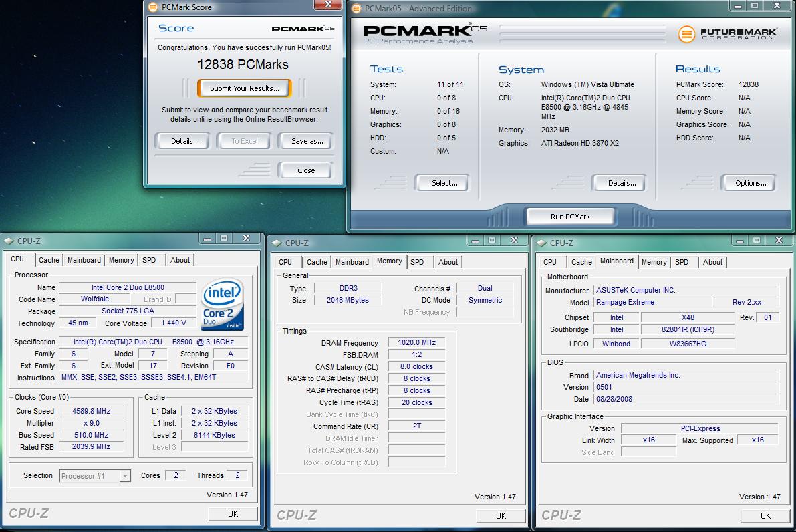Click the DC Mode value Symmetric
The height and width of the screenshot is (532, 796).
click(485, 300)
